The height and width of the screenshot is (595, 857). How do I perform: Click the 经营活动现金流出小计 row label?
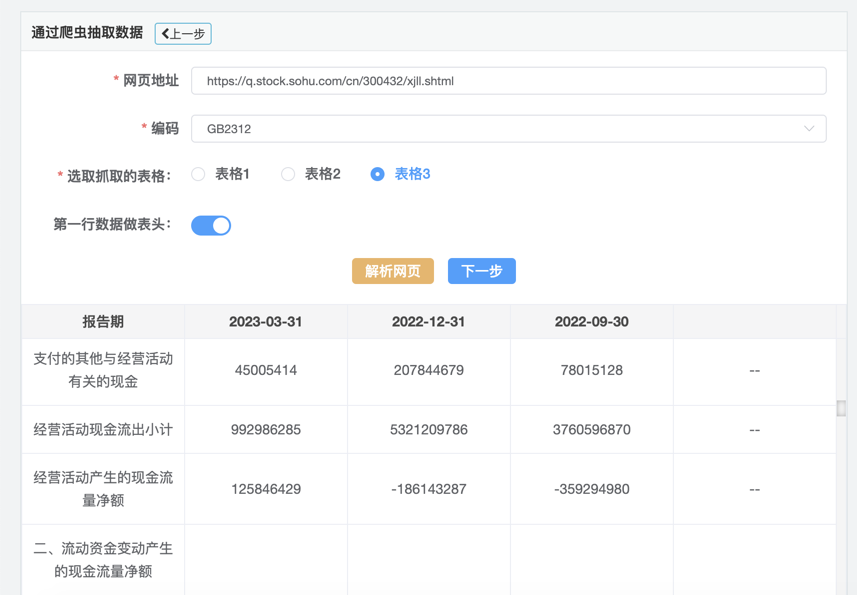(103, 430)
